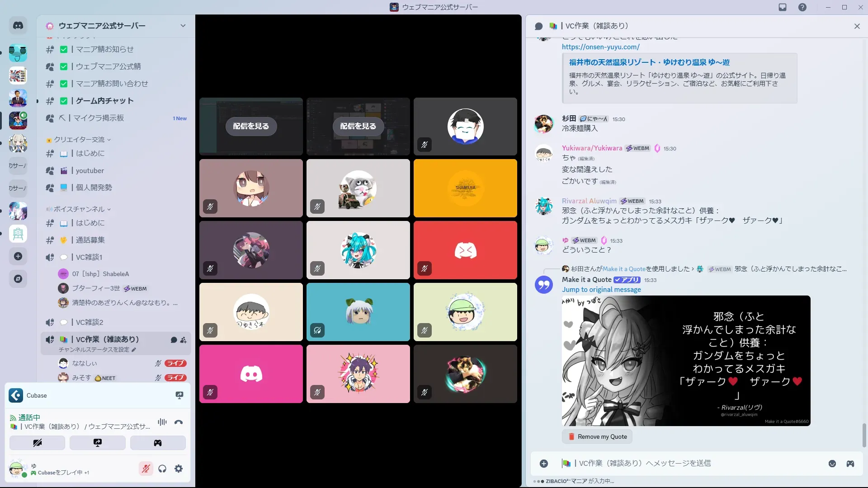The height and width of the screenshot is (488, 868).
Task: Turn on camera in voice panel
Action: pos(38,443)
